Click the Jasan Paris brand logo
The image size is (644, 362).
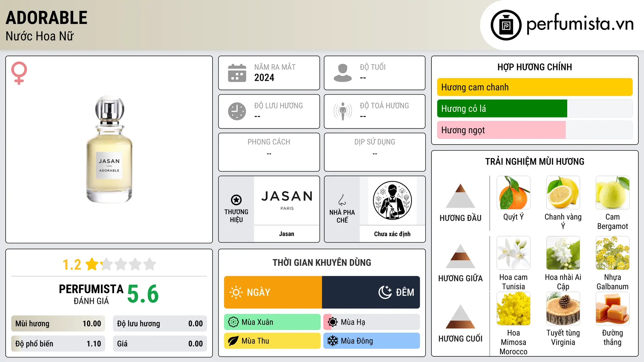tap(287, 200)
